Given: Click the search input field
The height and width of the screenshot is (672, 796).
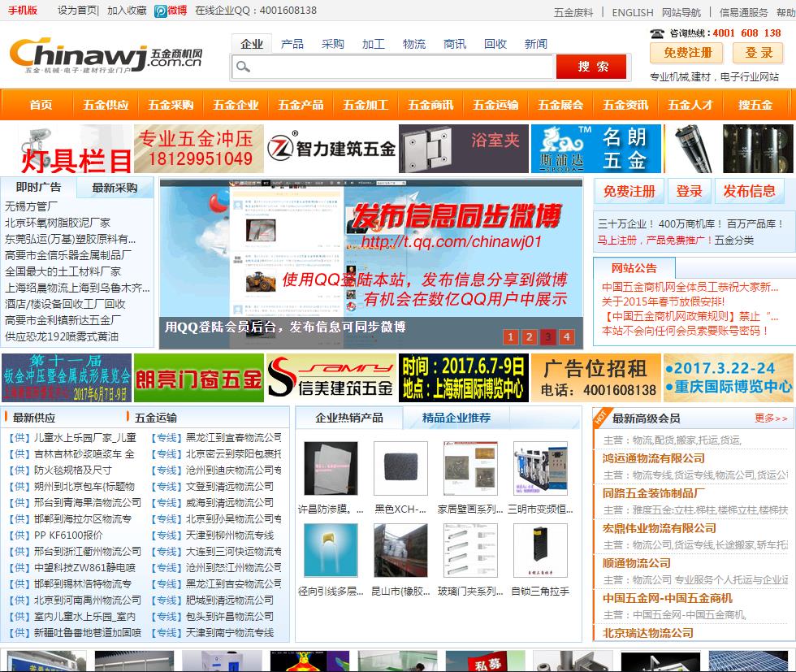Looking at the screenshot, I should coord(392,67).
